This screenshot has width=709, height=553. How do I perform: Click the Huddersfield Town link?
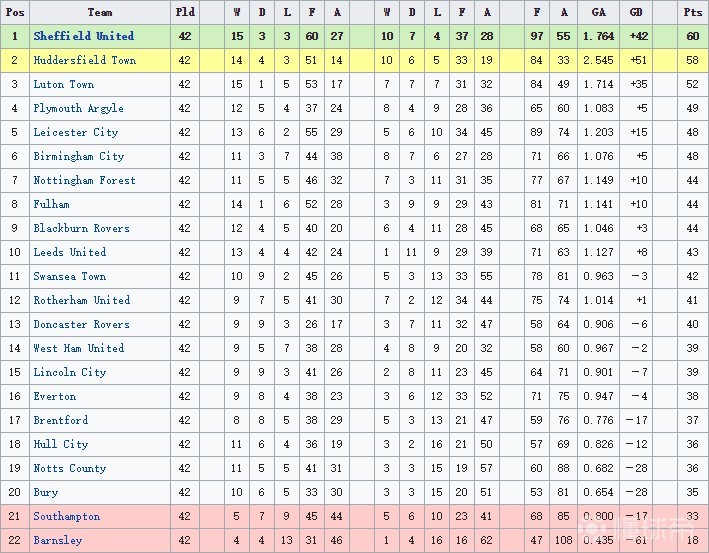[84, 60]
